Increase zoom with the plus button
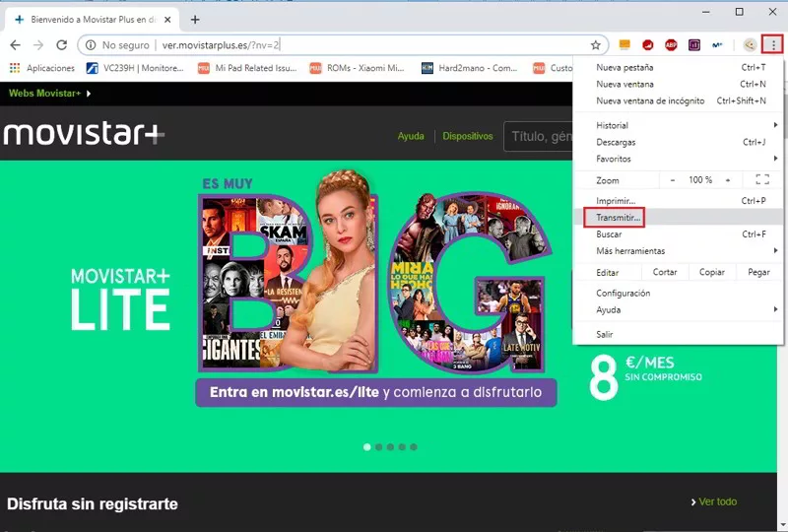Screen dimensions: 788x532 pyautogui.click(x=728, y=180)
